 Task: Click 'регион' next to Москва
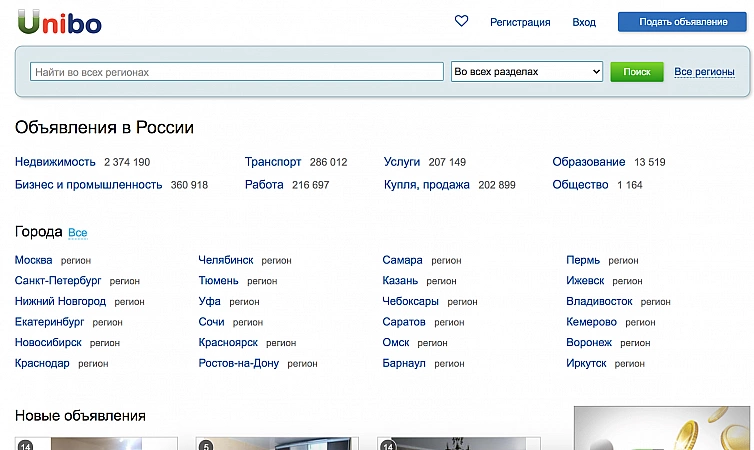[x=75, y=260]
